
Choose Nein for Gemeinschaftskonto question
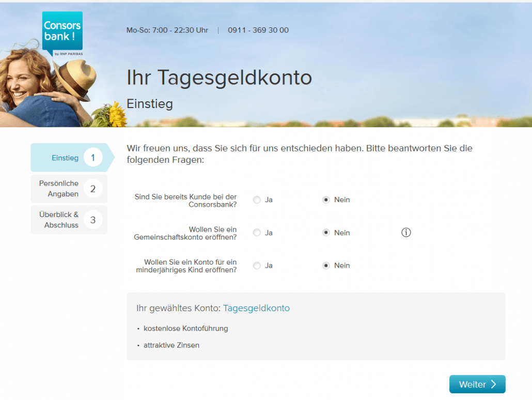[326, 233]
